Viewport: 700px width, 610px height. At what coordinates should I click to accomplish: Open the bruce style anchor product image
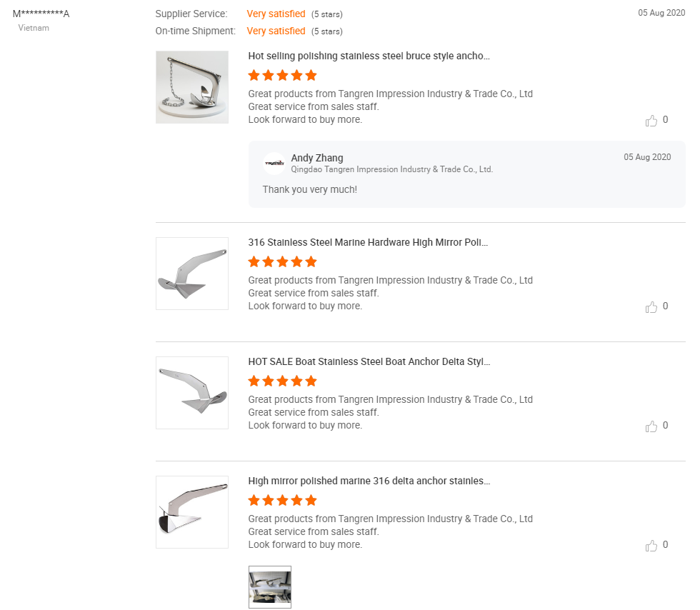pos(192,87)
